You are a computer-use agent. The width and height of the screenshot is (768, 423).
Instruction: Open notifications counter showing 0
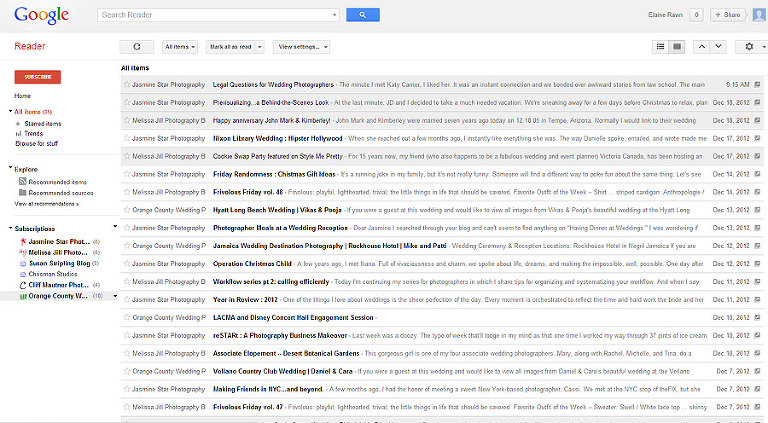(696, 15)
